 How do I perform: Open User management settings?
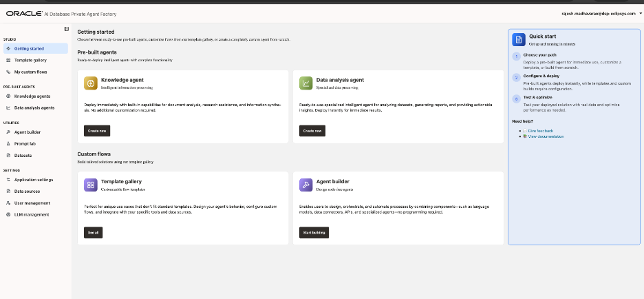32,203
